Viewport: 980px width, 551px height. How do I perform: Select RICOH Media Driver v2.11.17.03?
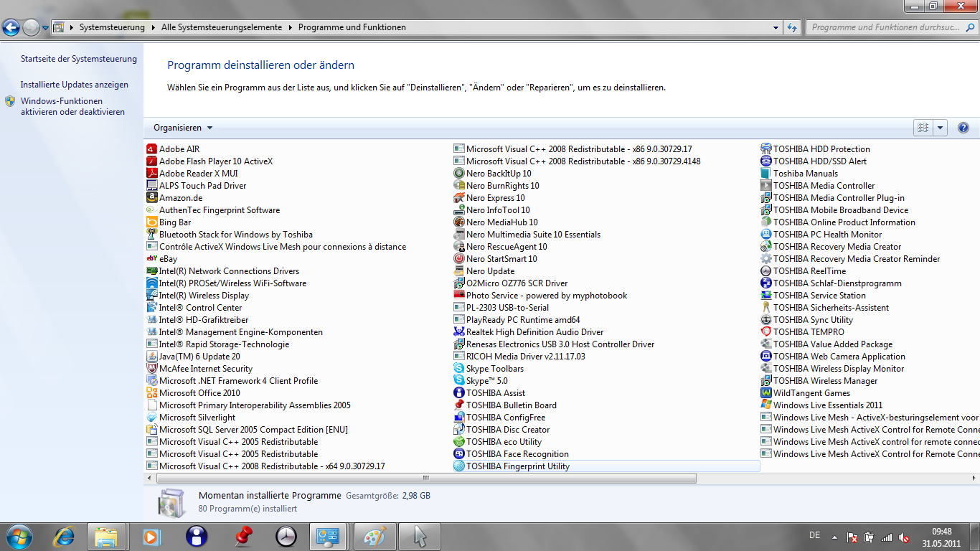coord(519,357)
